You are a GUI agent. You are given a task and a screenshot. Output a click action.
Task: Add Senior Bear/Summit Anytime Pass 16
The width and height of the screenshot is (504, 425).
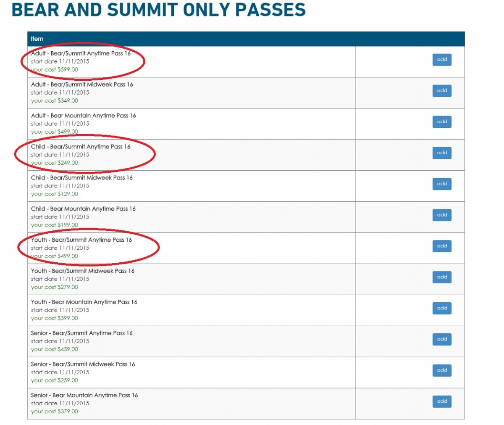click(442, 340)
